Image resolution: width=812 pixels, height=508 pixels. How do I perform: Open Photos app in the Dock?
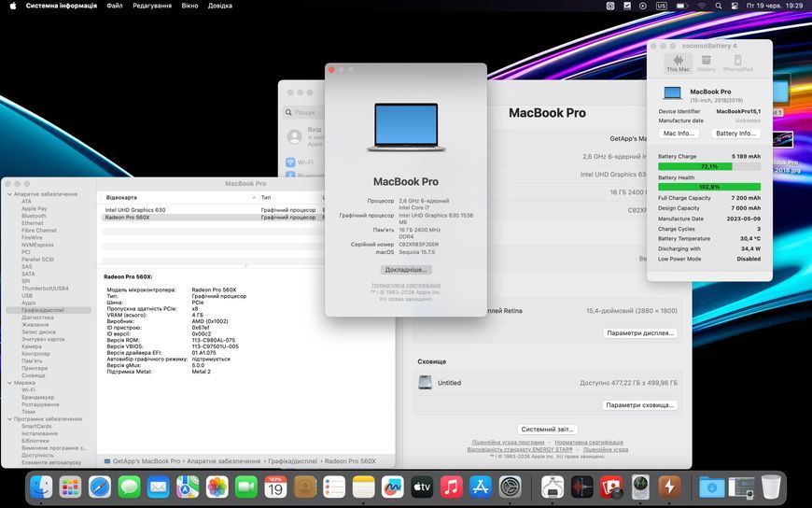point(217,487)
